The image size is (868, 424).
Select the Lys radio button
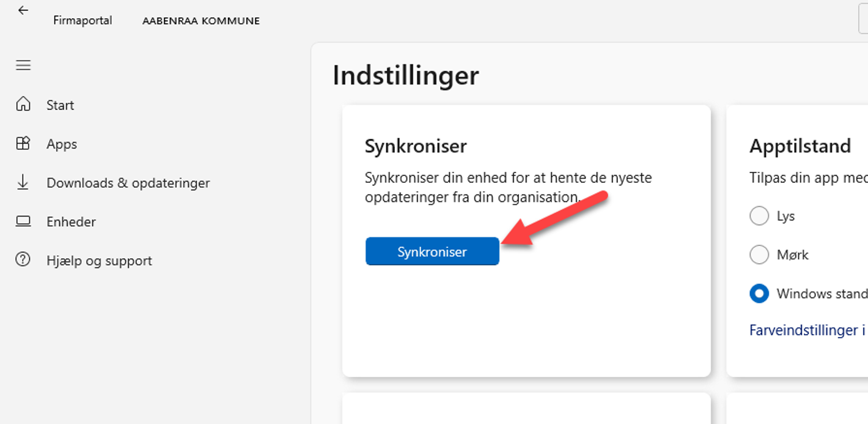point(759,216)
